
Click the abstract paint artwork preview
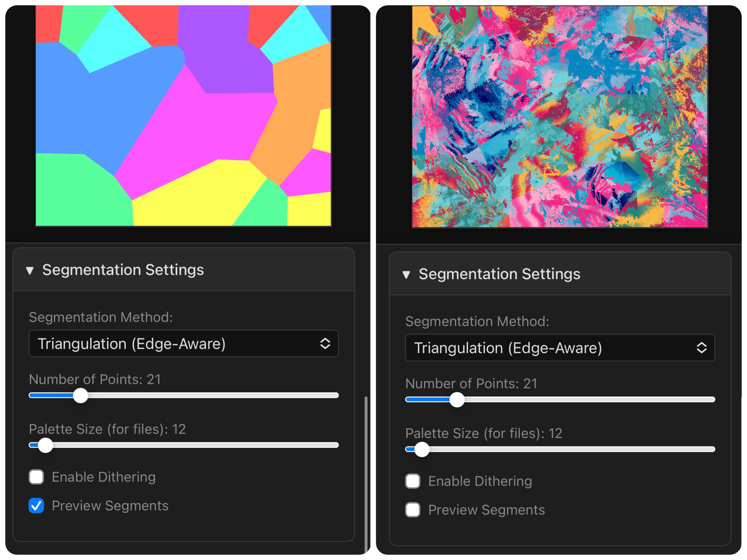point(559,117)
